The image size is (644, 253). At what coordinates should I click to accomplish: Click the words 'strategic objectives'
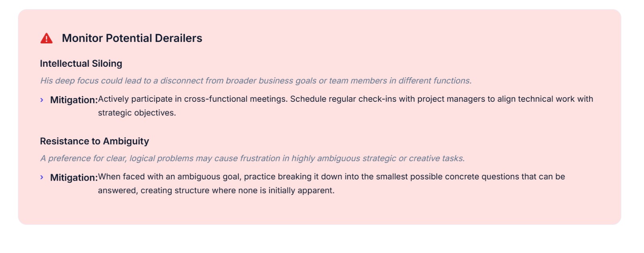pyautogui.click(x=137, y=113)
